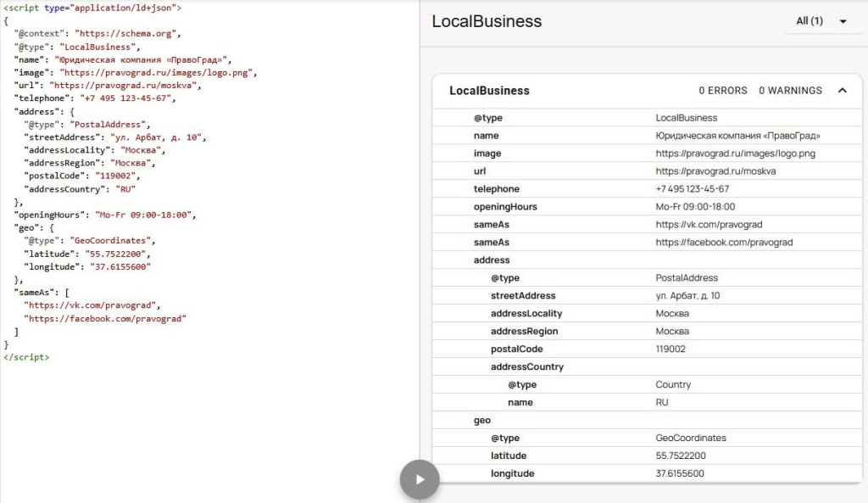Select the address property row
This screenshot has width=868, height=503.
(492, 260)
